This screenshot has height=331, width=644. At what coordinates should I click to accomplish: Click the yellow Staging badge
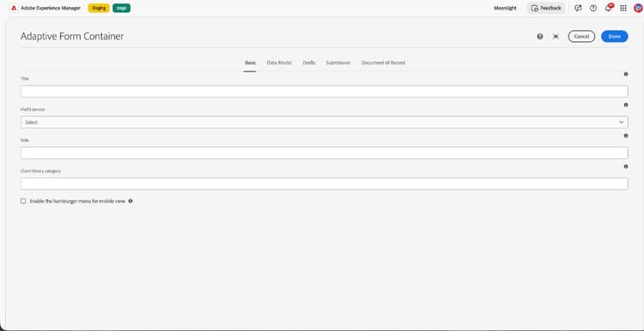coord(99,9)
